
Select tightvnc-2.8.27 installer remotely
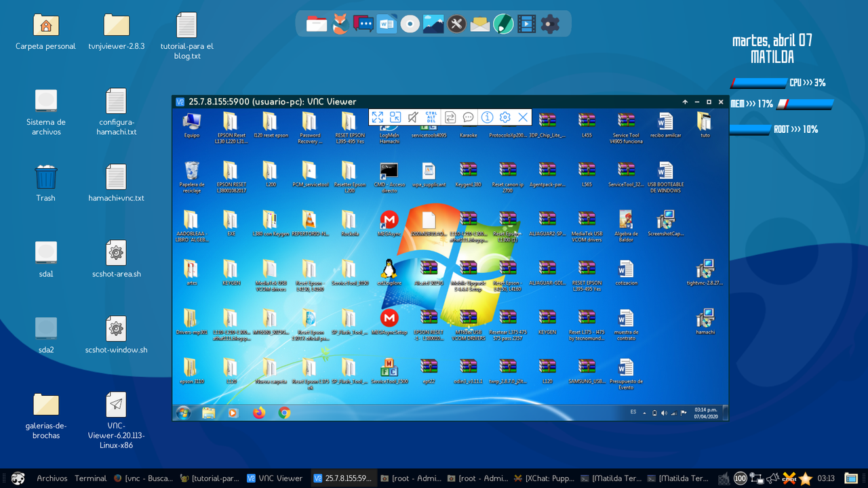pyautogui.click(x=705, y=272)
